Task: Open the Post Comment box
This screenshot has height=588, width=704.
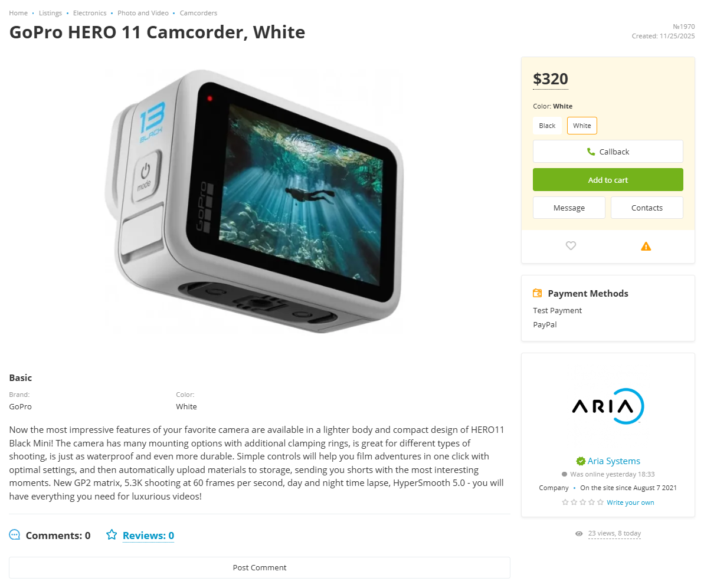Action: (x=260, y=567)
